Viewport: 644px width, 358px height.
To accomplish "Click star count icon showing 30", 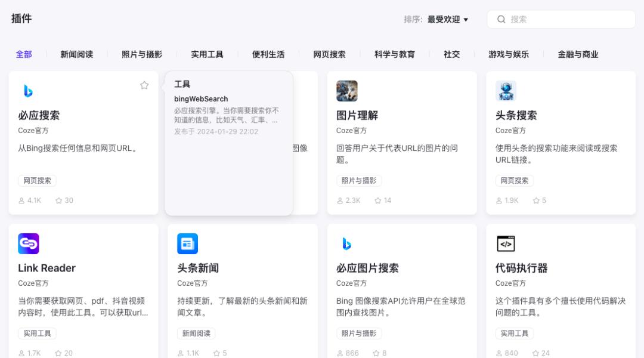I will click(58, 200).
